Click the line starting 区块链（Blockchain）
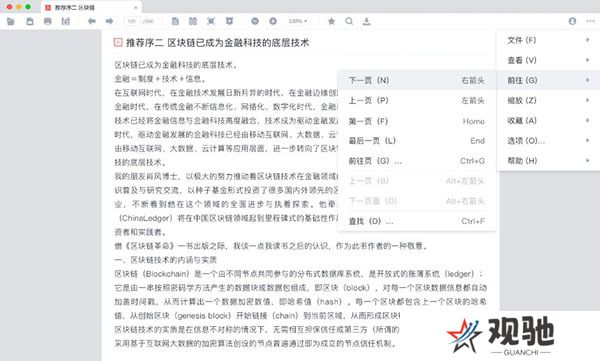This screenshot has height=361, width=600. coord(299,274)
